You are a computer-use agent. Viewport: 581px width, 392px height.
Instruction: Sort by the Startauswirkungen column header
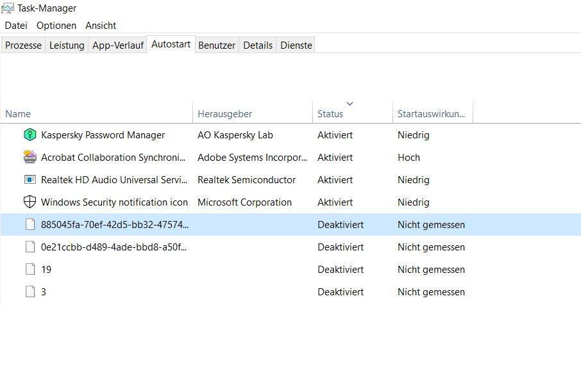click(433, 113)
